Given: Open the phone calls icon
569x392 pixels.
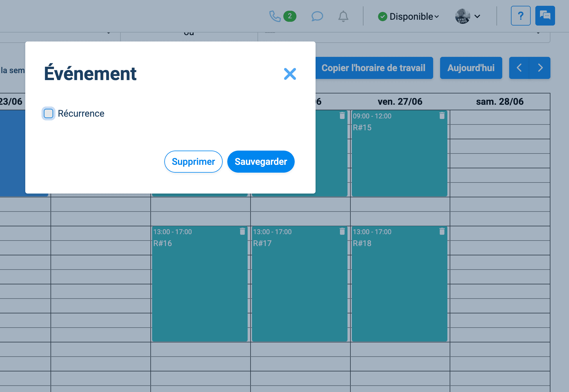Looking at the screenshot, I should point(275,16).
